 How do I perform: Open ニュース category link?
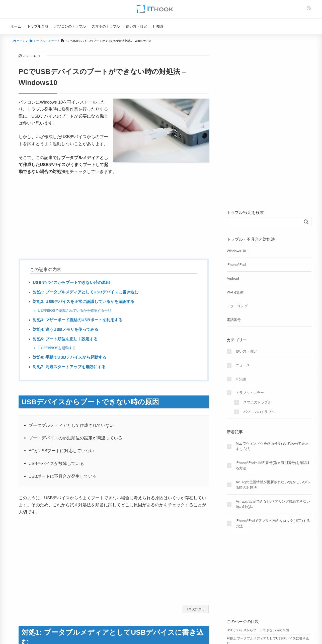tap(243, 365)
